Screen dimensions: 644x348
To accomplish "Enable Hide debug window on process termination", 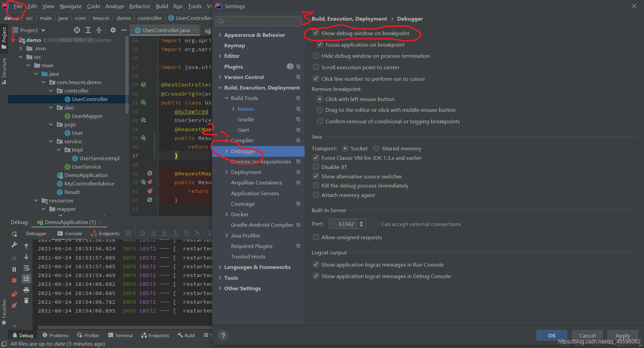I will (x=316, y=56).
